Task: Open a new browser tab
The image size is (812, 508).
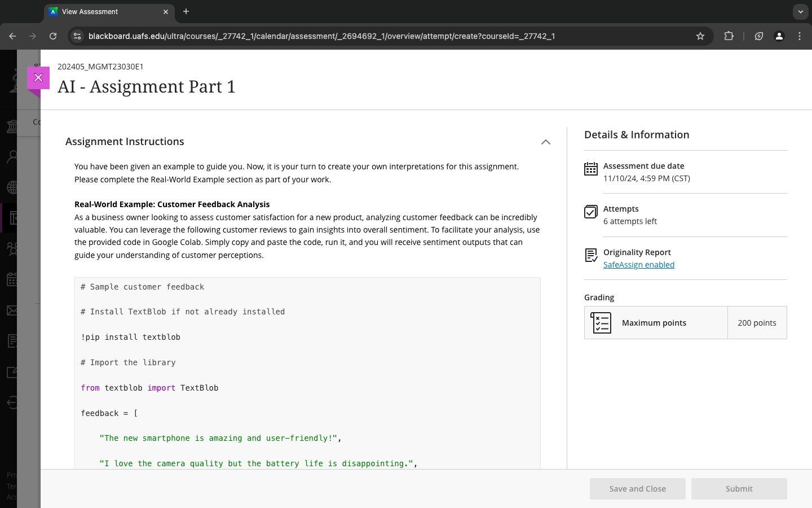Action: click(186, 11)
